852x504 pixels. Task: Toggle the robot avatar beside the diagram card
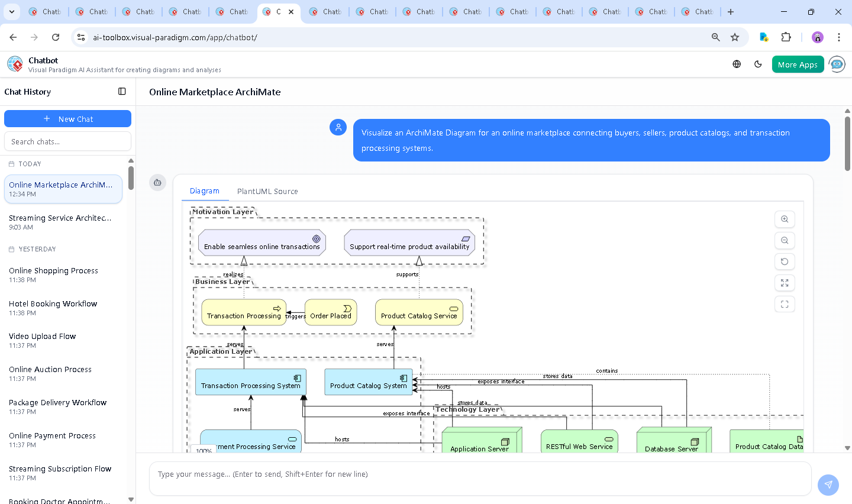click(157, 183)
